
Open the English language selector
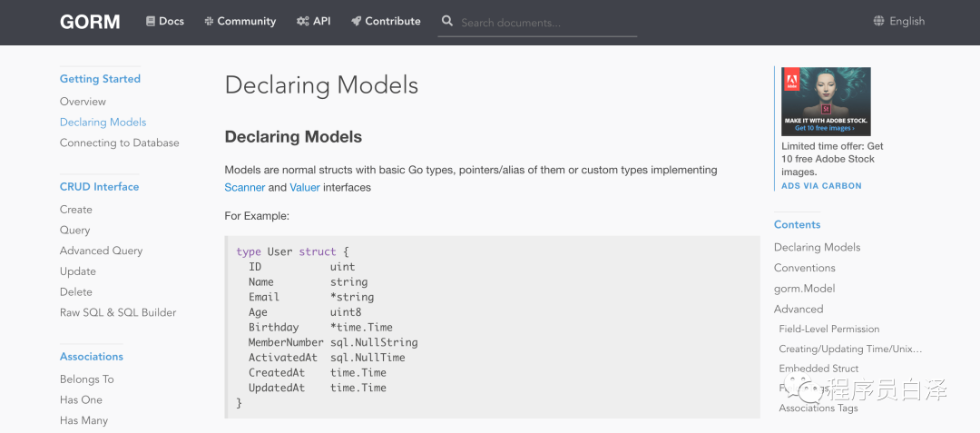[906, 21]
